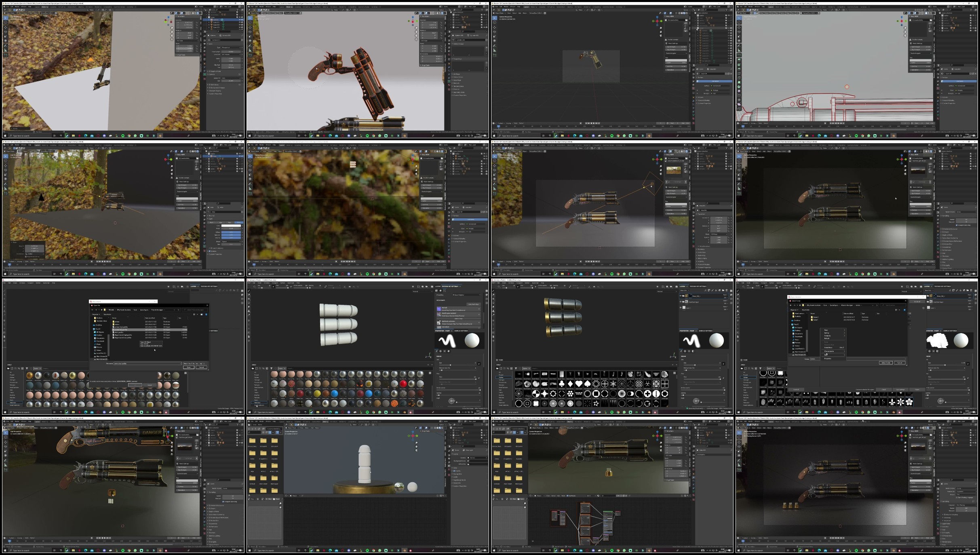Click refresh icon in Select Folder address bar
This screenshot has width=980, height=555.
[877, 305]
